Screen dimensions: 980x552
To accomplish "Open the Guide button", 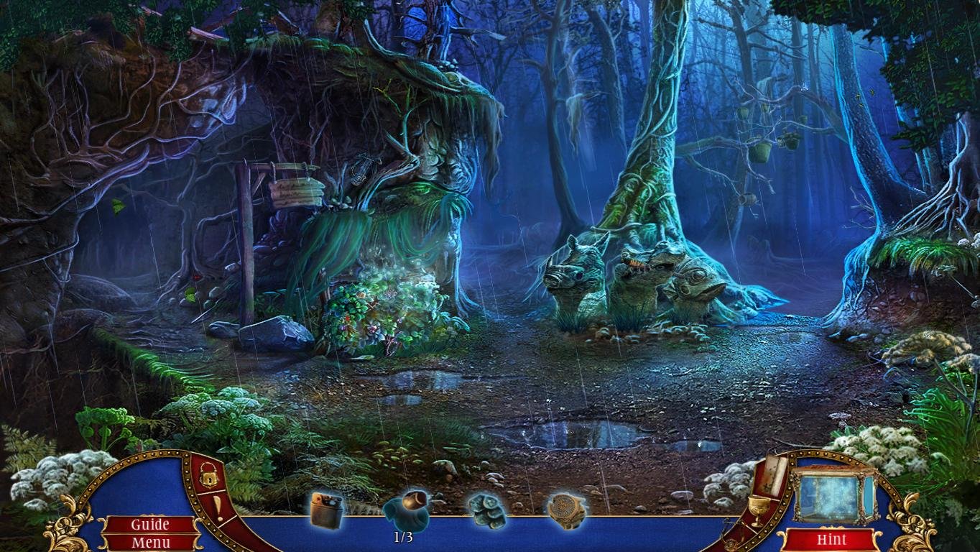I will [x=150, y=525].
